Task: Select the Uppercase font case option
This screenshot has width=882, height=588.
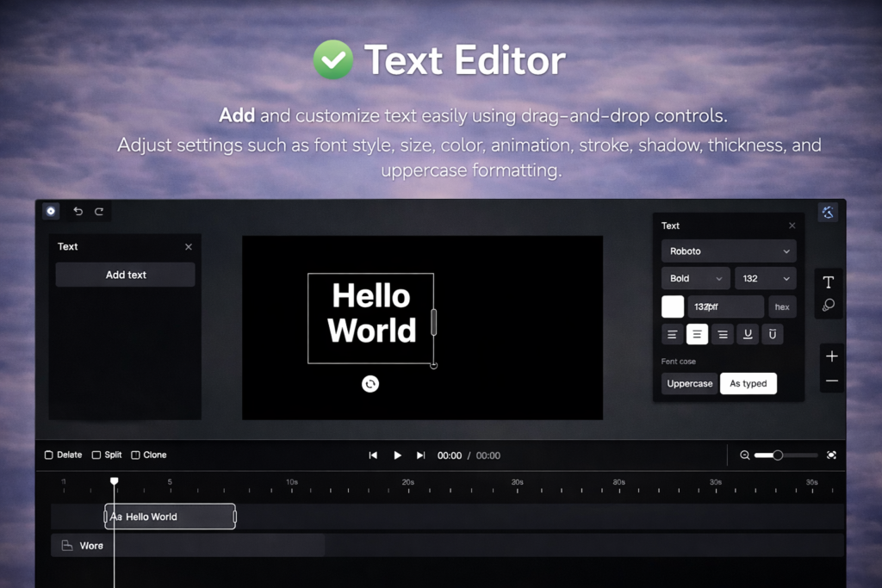Action: coord(690,384)
